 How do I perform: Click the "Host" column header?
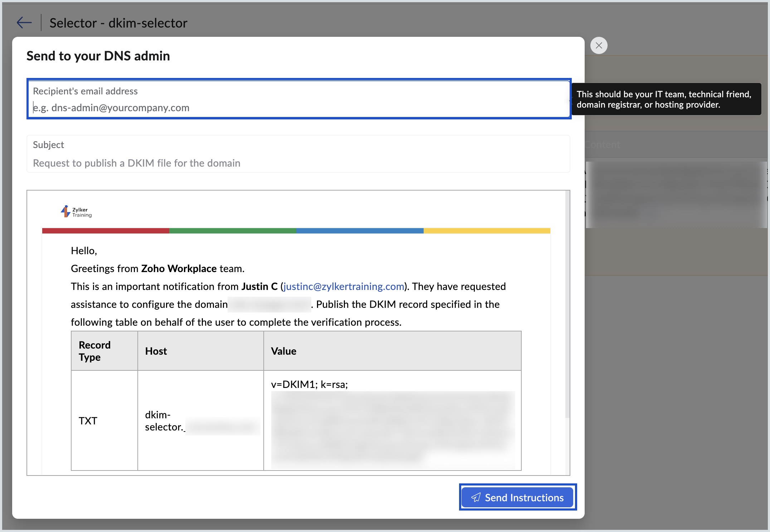pos(201,351)
